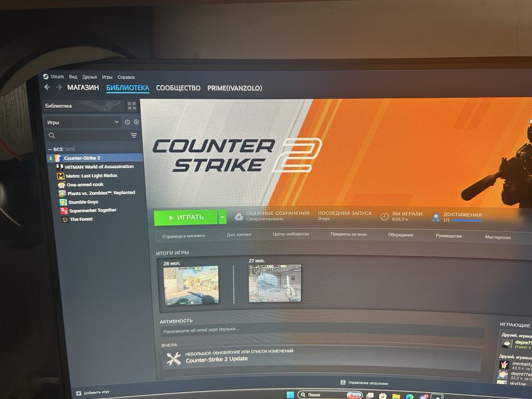Open Мастерская link
The height and width of the screenshot is (399, 532).
point(498,237)
